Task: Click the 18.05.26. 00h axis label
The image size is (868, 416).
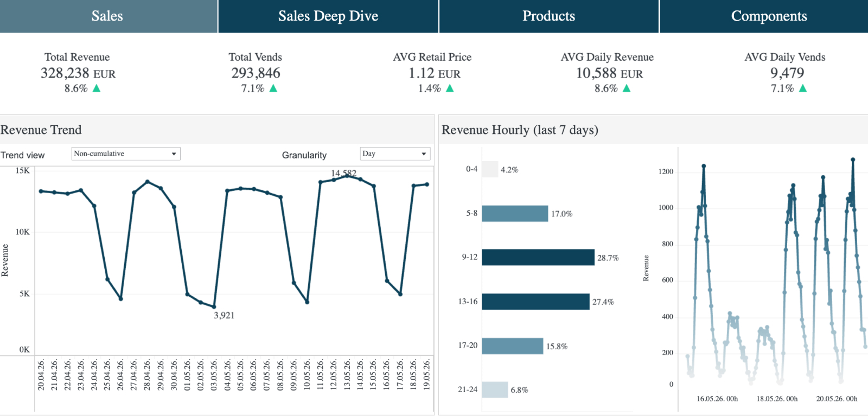Action: [777, 399]
